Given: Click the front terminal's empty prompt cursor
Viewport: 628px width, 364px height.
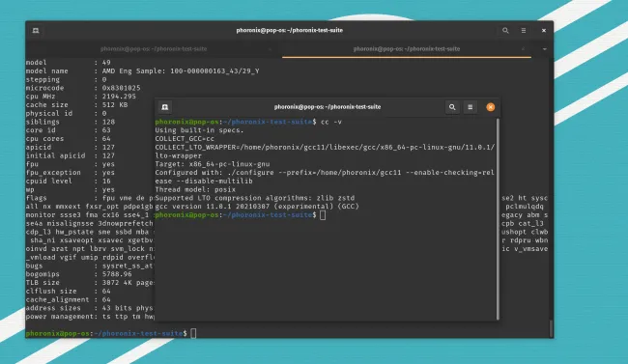Looking at the screenshot, I should pos(323,215).
